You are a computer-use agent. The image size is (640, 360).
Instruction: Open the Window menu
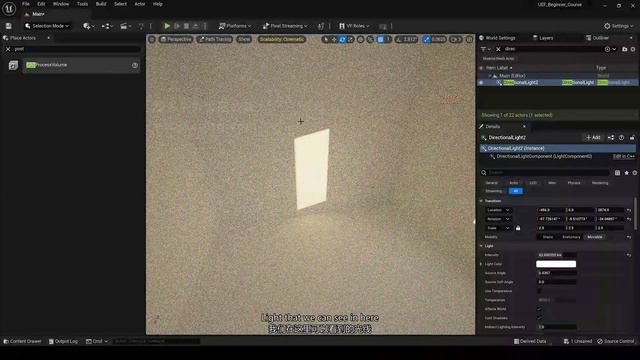61,4
